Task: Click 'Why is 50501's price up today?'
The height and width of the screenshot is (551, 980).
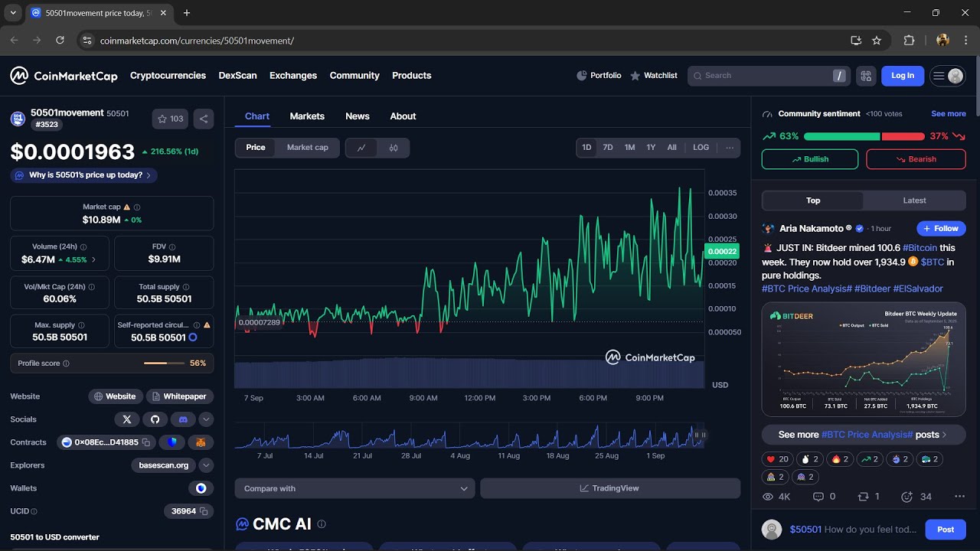Action: pyautogui.click(x=84, y=175)
